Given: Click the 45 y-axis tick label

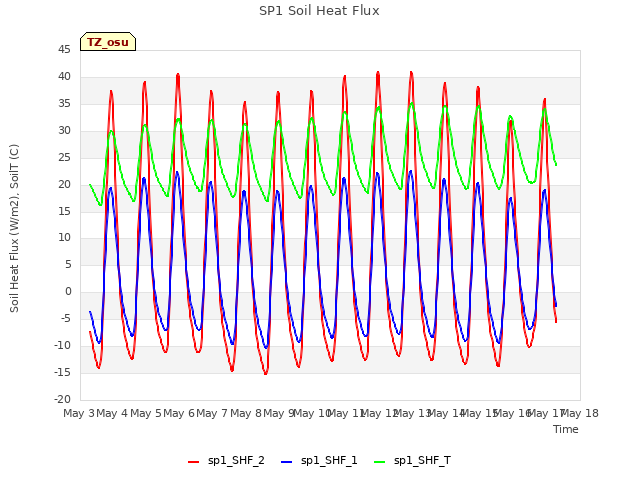Looking at the screenshot, I should (64, 50).
